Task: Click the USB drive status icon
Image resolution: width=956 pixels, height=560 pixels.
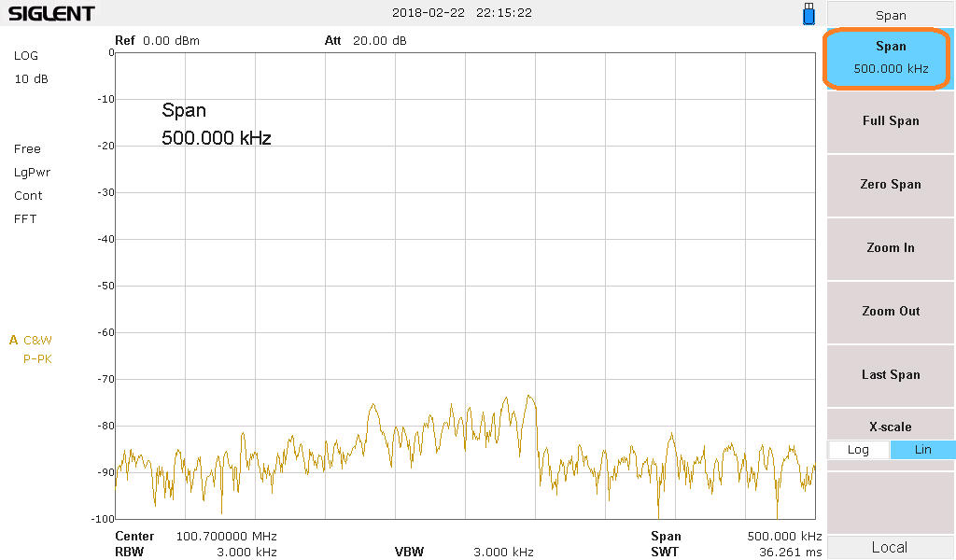Action: point(808,14)
